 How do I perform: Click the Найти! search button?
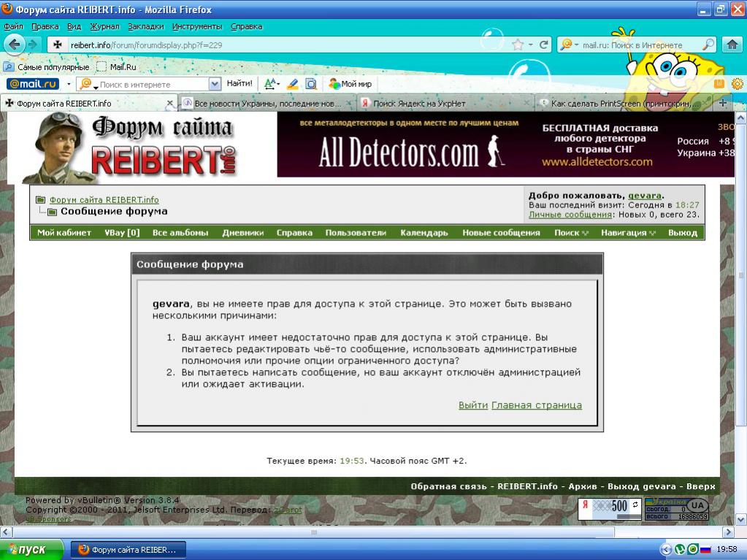pos(240,83)
